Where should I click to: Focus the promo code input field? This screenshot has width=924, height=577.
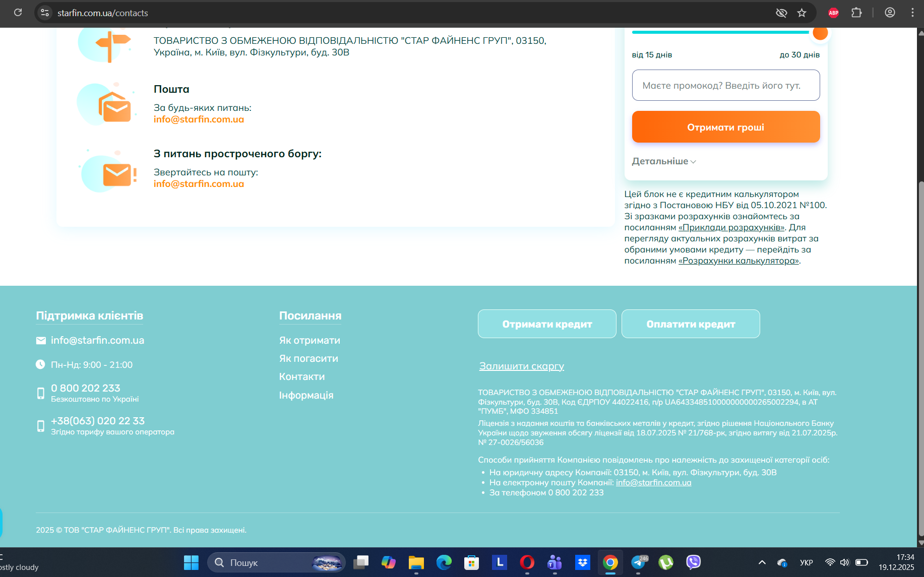point(726,85)
